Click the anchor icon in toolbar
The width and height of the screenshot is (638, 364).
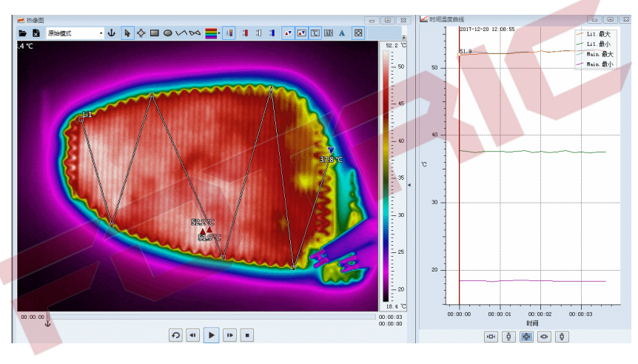click(x=112, y=33)
